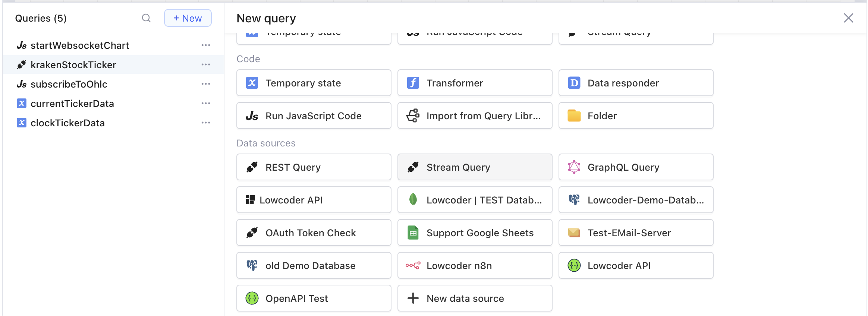Choose Support Google Sheets data source
868x316 pixels.
pyautogui.click(x=475, y=233)
